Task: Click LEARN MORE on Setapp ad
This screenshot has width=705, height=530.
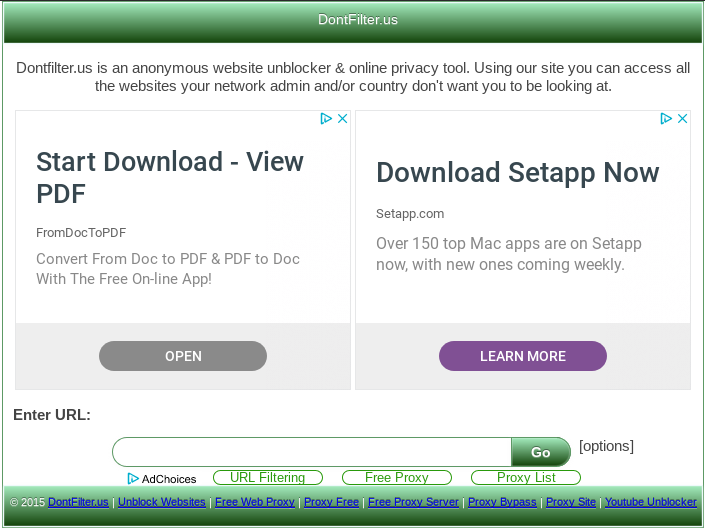Action: click(x=523, y=356)
